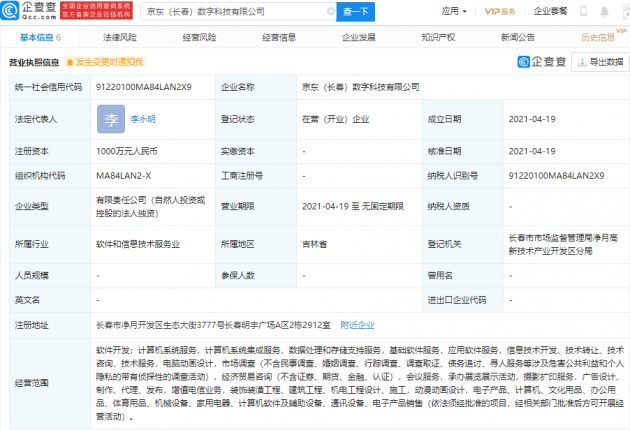Select the 软件和信息技术服务业 industry value
This screenshot has height=430, width=630.
point(138,244)
